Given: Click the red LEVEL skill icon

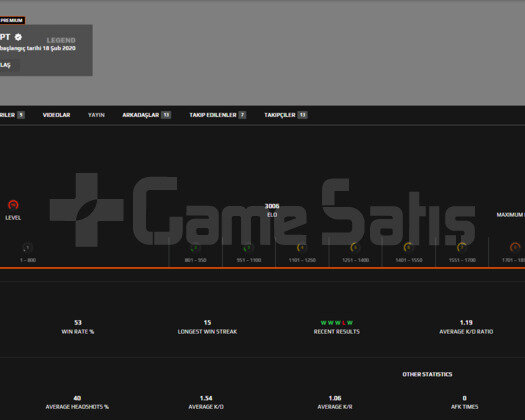Looking at the screenshot, I should (x=13, y=205).
